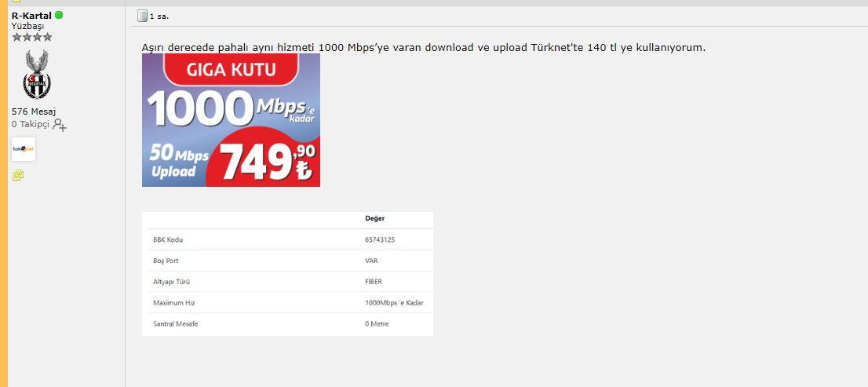Click the TurkNet provider badge icon
Screen dimensions: 868x387
[24, 149]
